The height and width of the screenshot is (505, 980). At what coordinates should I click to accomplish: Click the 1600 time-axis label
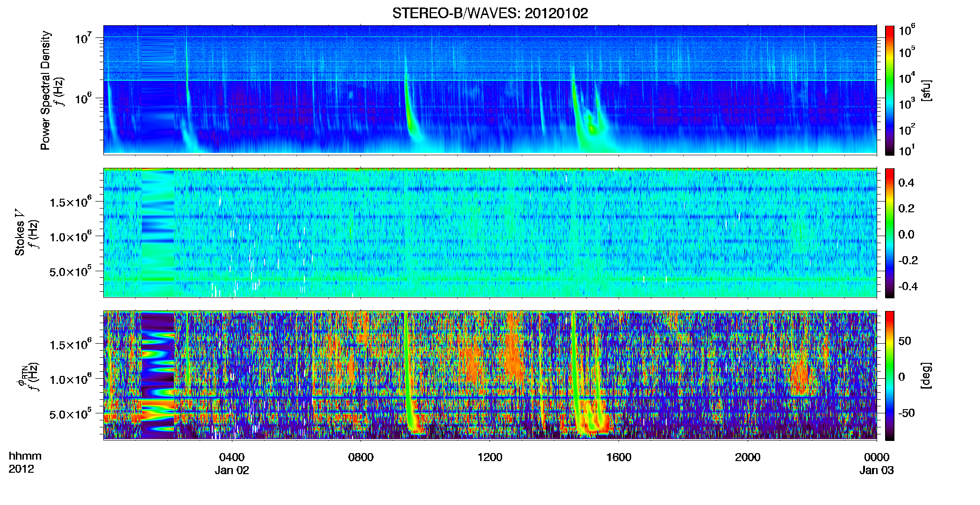619,457
